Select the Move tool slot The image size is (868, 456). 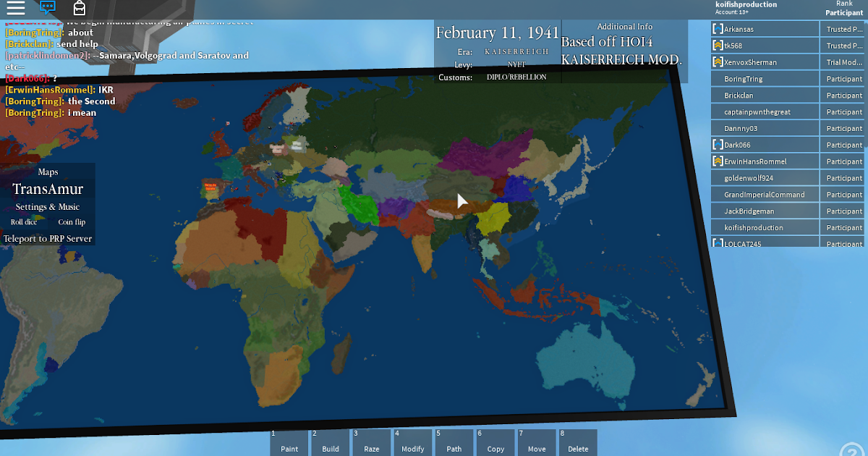(537, 442)
